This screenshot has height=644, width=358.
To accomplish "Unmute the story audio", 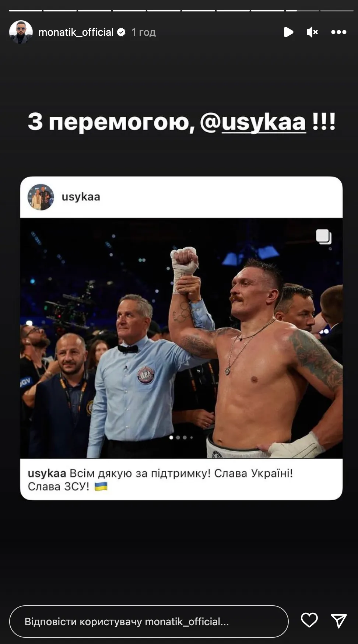I will [312, 32].
